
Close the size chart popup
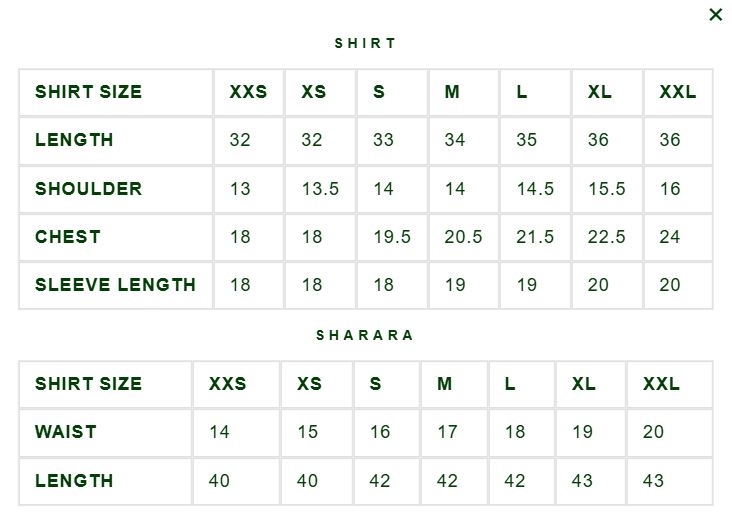[x=715, y=14]
